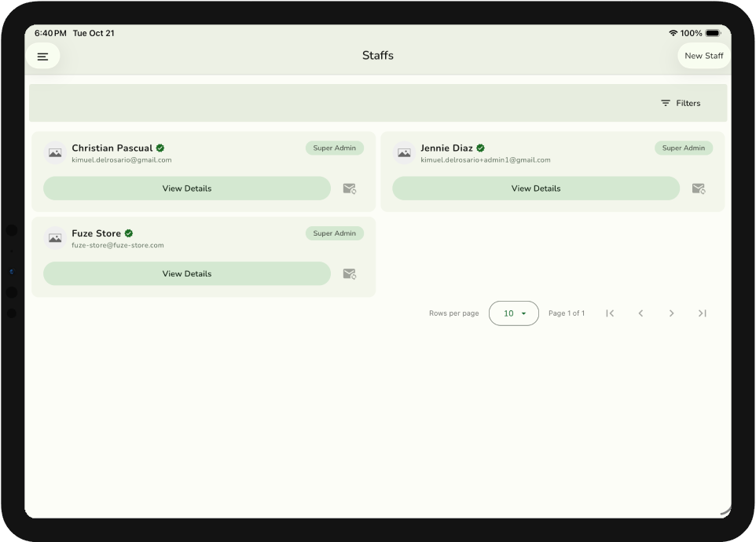View details for Fuze Store

tap(187, 274)
